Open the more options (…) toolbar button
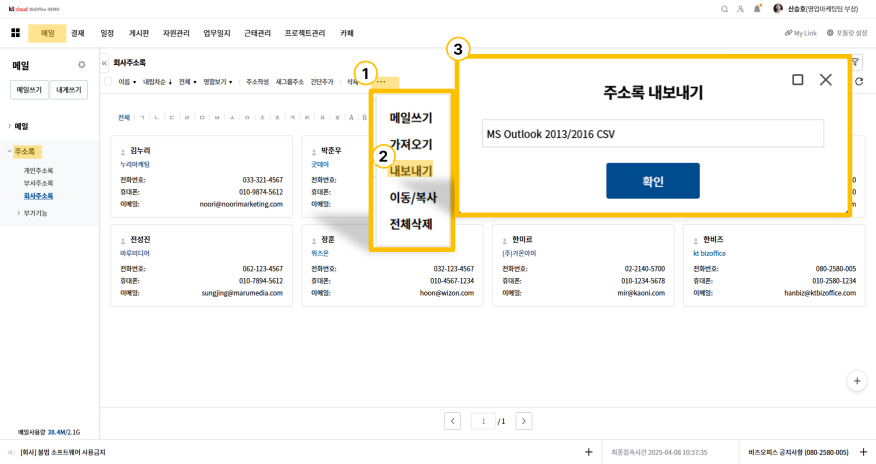This screenshot has width=876, height=464. click(381, 82)
